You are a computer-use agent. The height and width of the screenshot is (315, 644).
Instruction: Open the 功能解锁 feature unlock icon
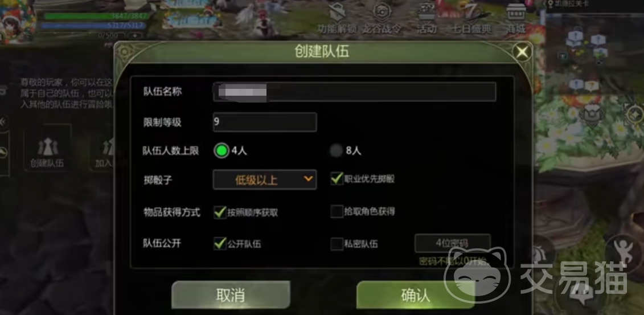338,18
